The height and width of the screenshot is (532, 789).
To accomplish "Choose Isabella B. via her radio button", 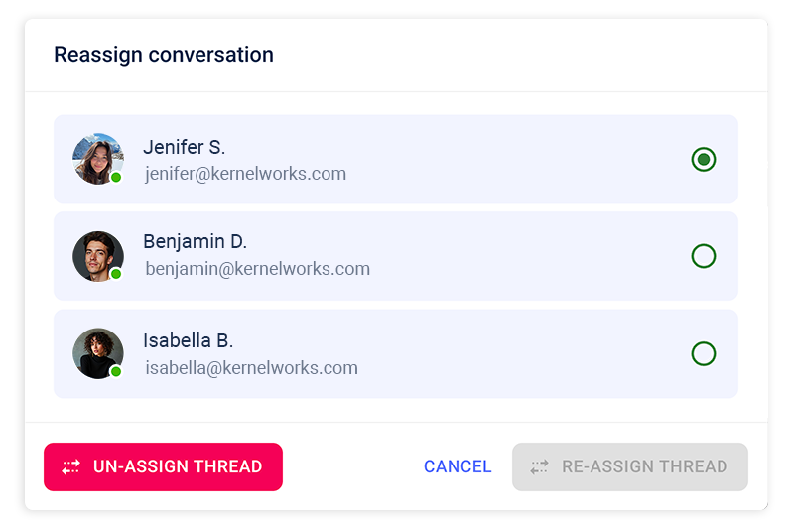I will (703, 353).
